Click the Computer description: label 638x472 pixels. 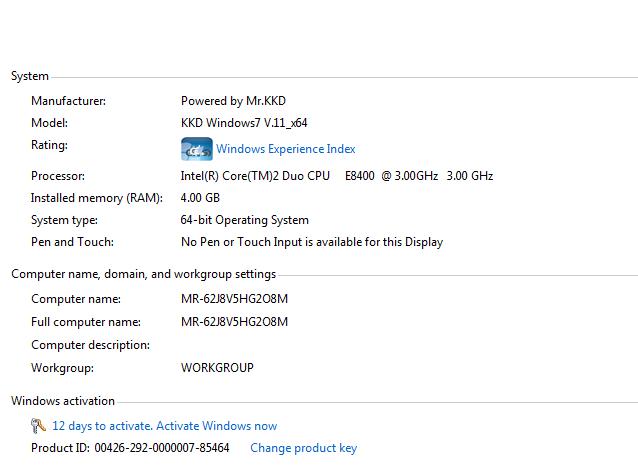pyautogui.click(x=90, y=345)
